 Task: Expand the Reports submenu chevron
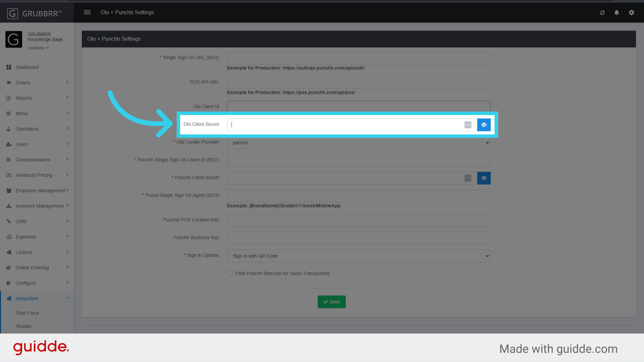[x=67, y=98]
